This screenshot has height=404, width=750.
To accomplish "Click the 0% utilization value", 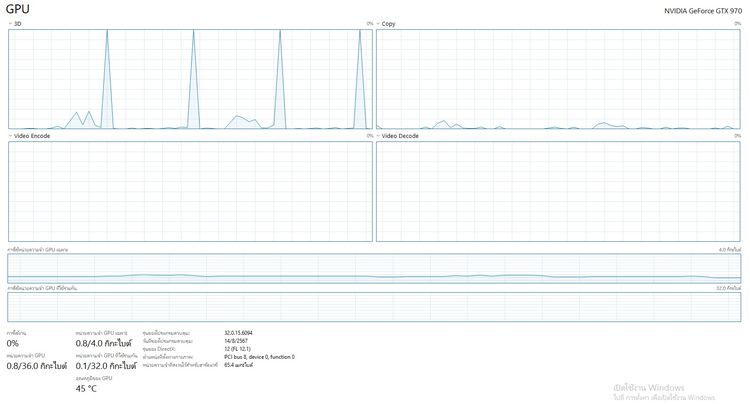I will click(x=13, y=343).
